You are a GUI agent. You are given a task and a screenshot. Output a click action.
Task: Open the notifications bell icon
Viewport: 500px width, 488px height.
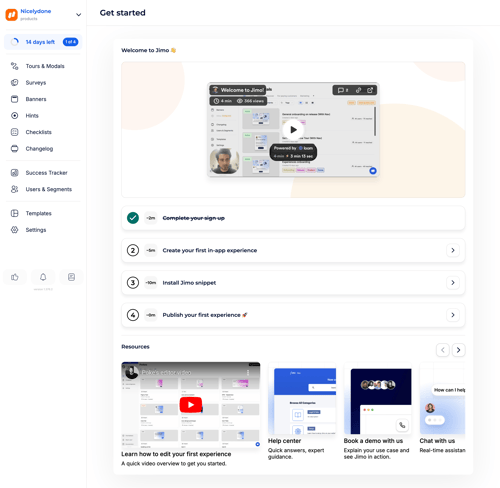tap(43, 277)
